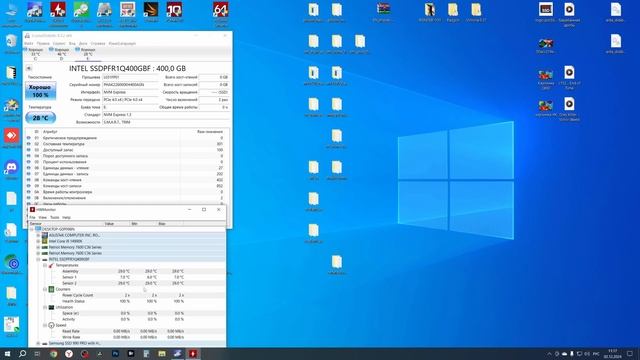Screen dimensions: 640x360
Task: Click the Temperatures thermometer icon in HWMonitor
Action: point(51,265)
